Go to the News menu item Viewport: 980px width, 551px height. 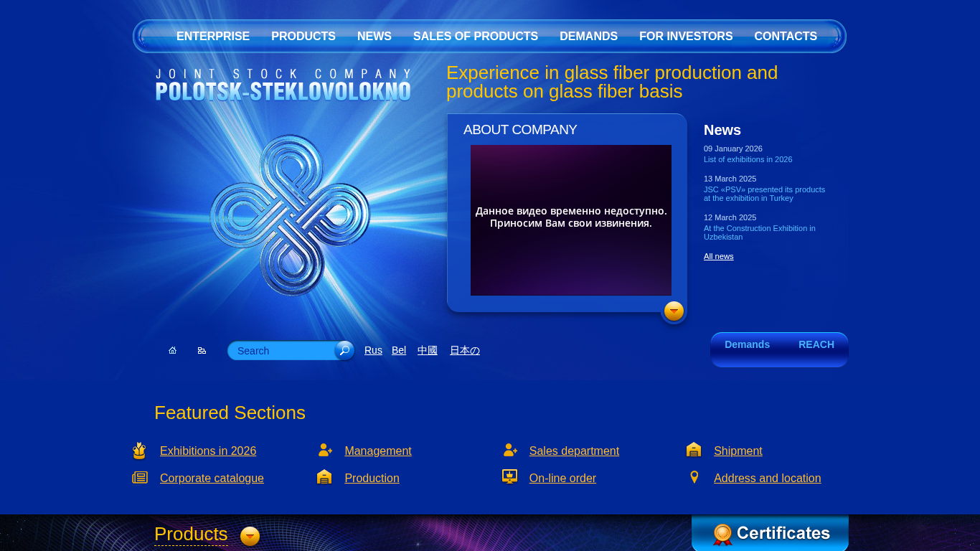(x=374, y=36)
